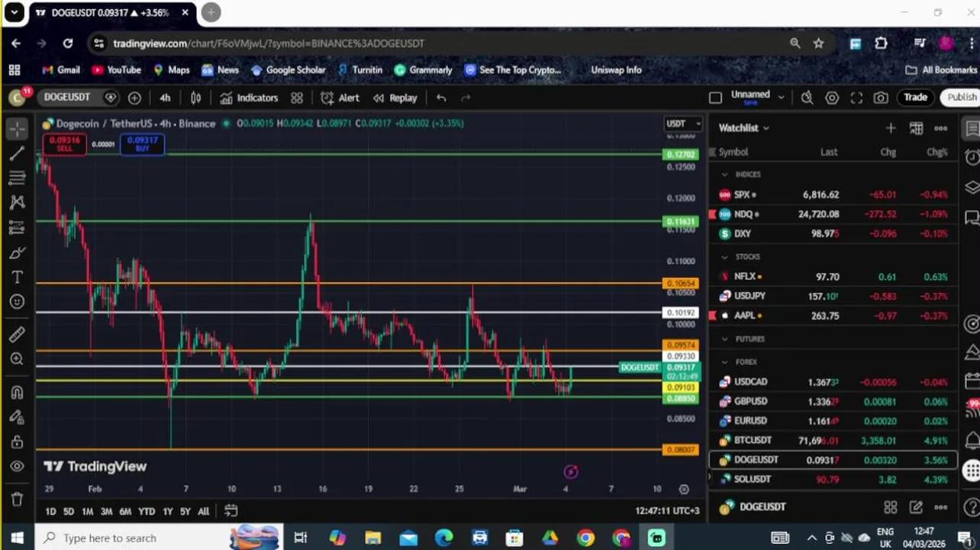Open the Fibonacci retracement tools
Image resolution: width=980 pixels, height=550 pixels.
point(17,178)
